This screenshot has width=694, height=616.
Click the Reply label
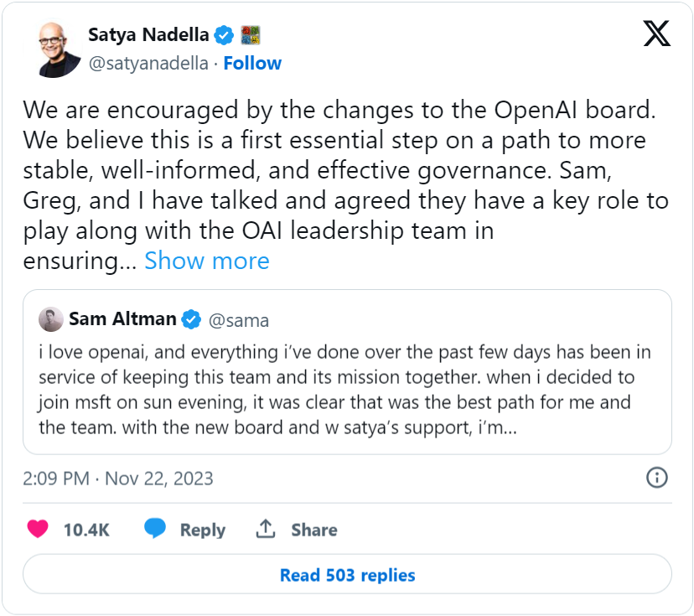(x=203, y=530)
